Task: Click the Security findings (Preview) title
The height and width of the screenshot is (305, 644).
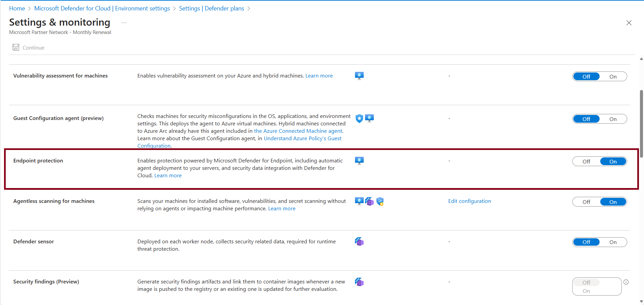Action: pyautogui.click(x=46, y=282)
